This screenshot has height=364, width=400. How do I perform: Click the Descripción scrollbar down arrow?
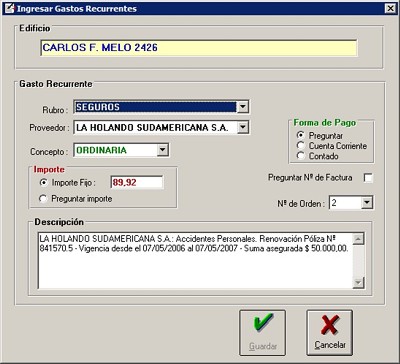click(359, 283)
